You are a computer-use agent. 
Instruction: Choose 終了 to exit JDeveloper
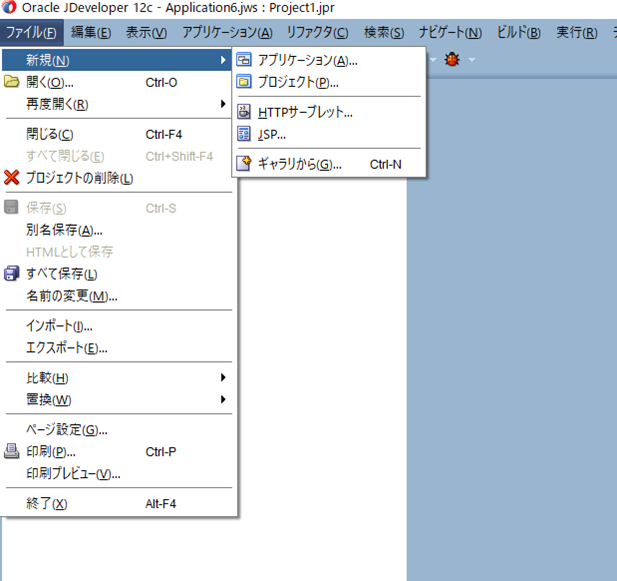(47, 504)
